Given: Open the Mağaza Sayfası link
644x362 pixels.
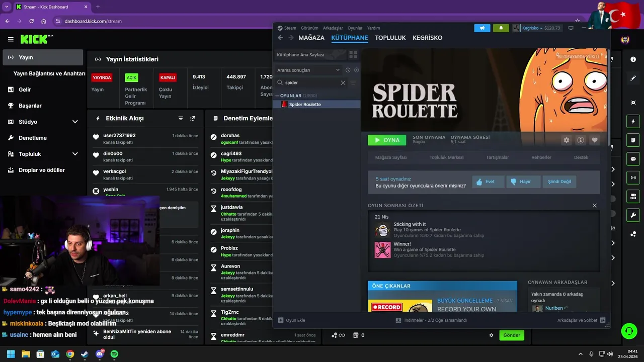Looking at the screenshot, I should tap(391, 157).
